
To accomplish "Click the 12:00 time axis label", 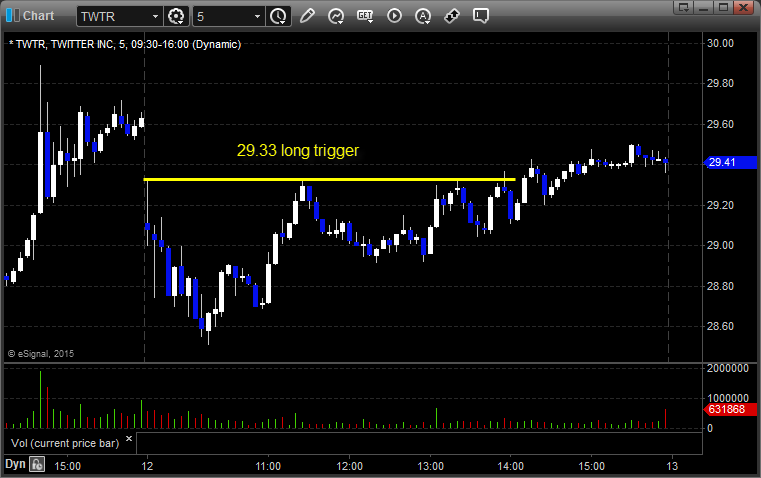I will (x=349, y=466).
